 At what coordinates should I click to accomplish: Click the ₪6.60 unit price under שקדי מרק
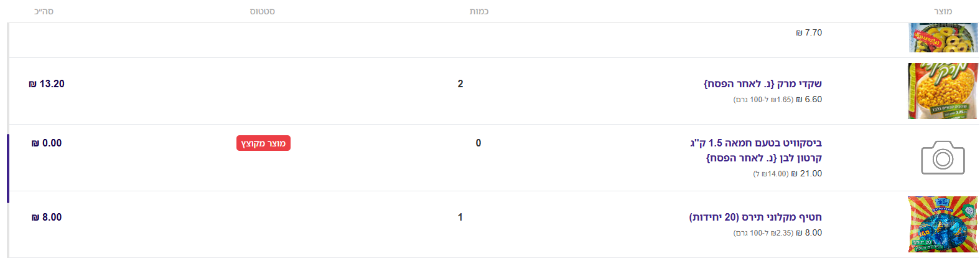[x=809, y=100]
